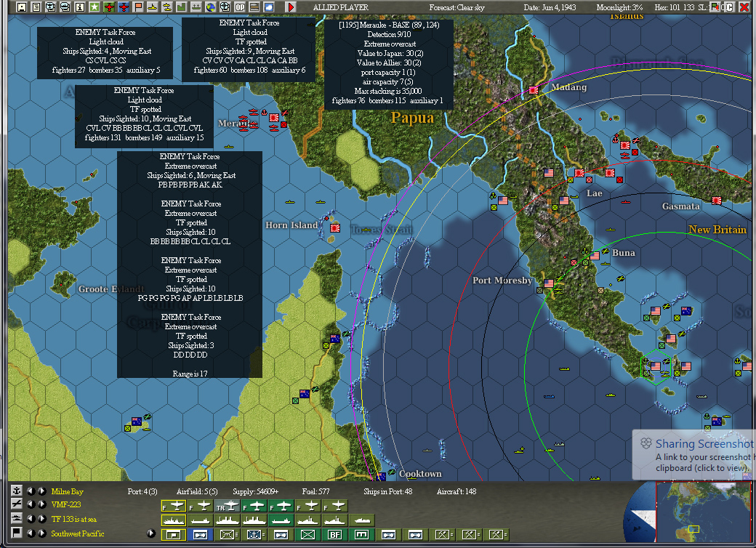Screen dimensions: 756x548
Task: Click the white star on green icon
Action: pos(94,7)
